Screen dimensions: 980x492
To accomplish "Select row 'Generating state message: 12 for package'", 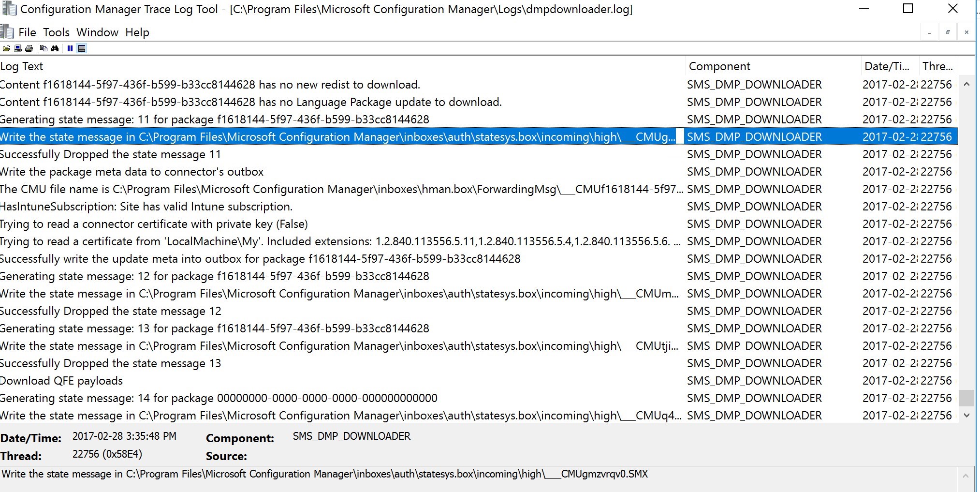I will point(479,276).
